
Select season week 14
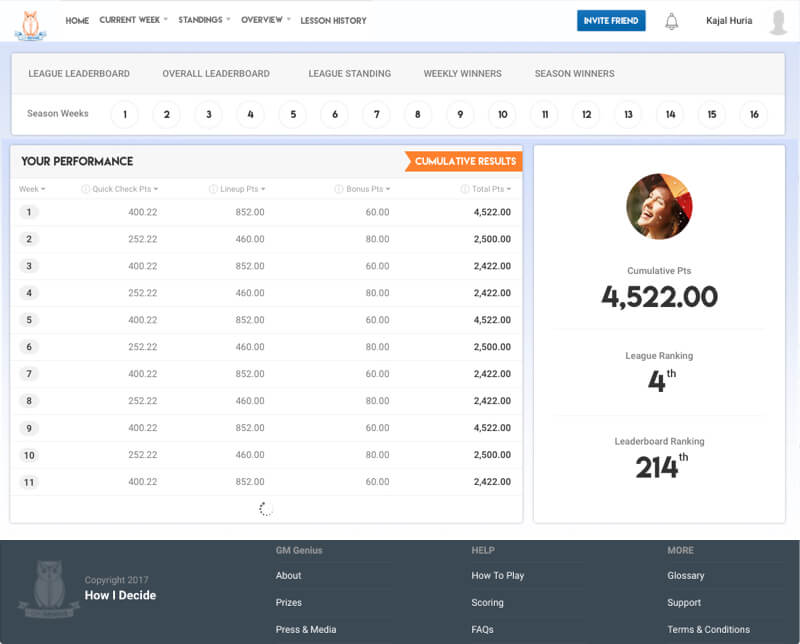click(670, 114)
